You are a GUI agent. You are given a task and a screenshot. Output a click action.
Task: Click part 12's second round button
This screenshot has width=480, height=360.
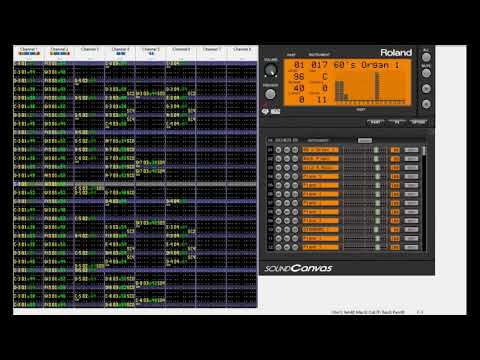coord(287,247)
